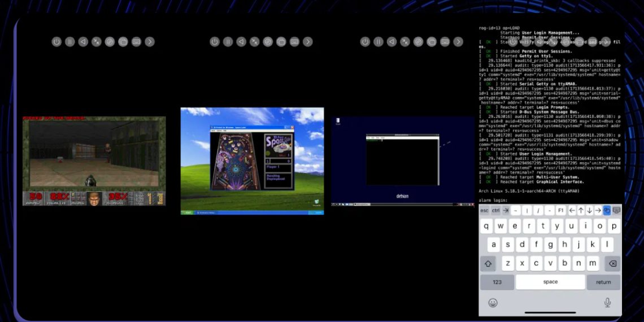Image resolution: width=644 pixels, height=322 pixels.
Task: Toggle the shift key on keyboard
Action: [x=488, y=264]
